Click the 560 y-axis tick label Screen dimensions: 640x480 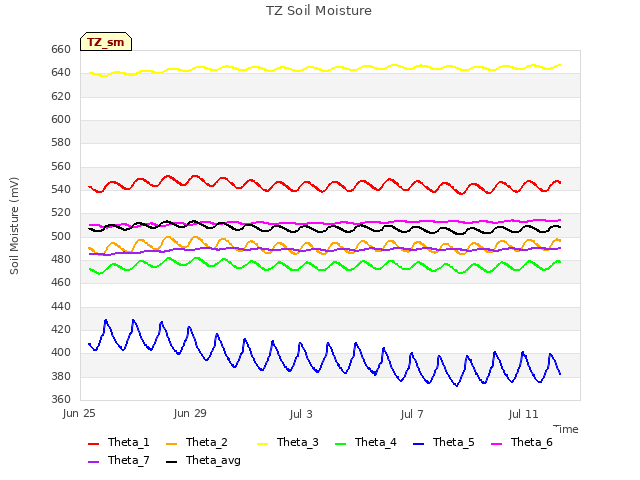[x=61, y=167]
